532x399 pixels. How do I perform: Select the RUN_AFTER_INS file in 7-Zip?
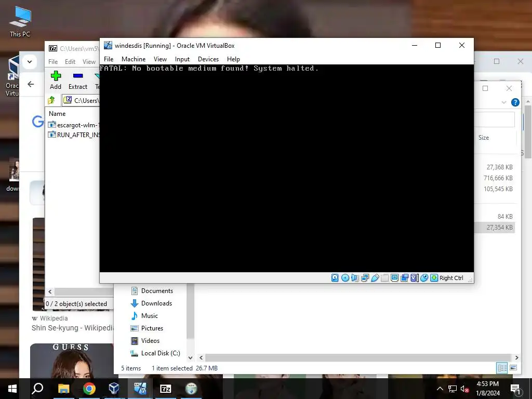click(x=74, y=135)
